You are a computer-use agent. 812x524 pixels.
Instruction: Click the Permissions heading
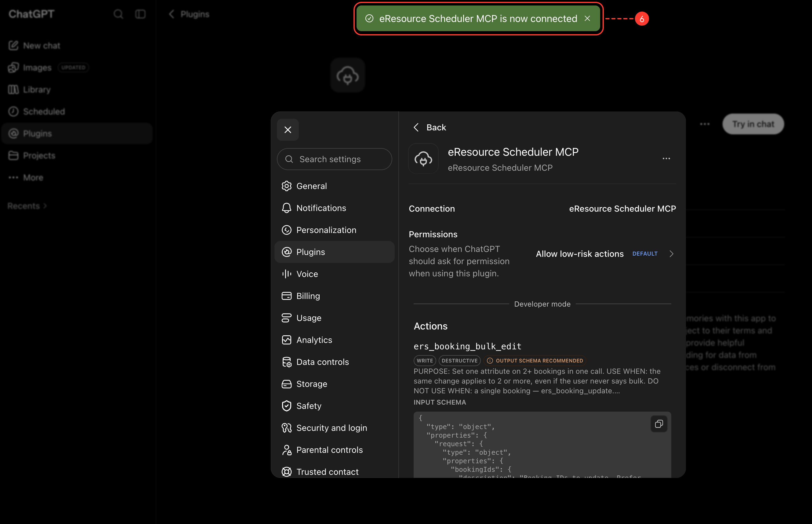(433, 235)
